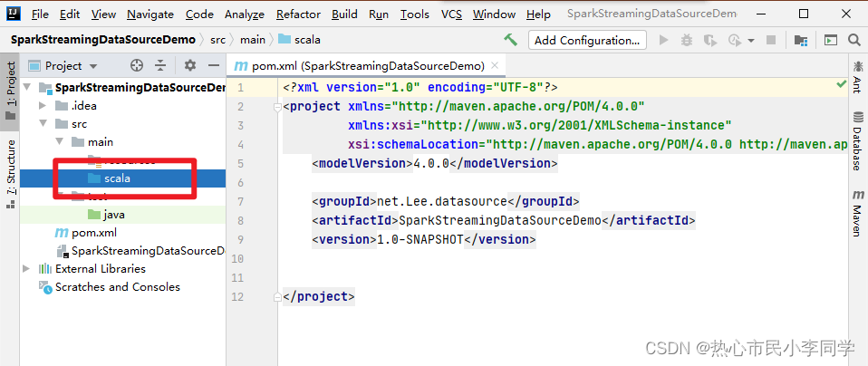
Task: Click the Run green play icon
Action: (x=664, y=40)
